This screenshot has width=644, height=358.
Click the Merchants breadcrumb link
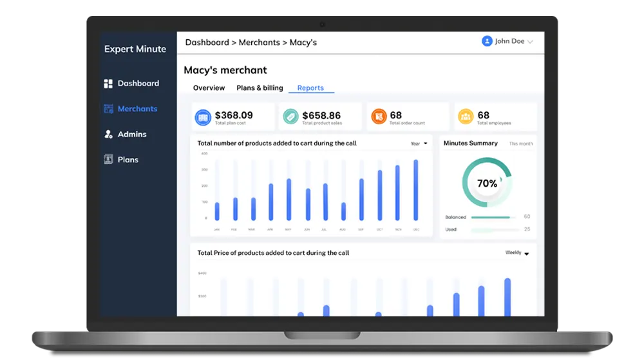pyautogui.click(x=259, y=42)
